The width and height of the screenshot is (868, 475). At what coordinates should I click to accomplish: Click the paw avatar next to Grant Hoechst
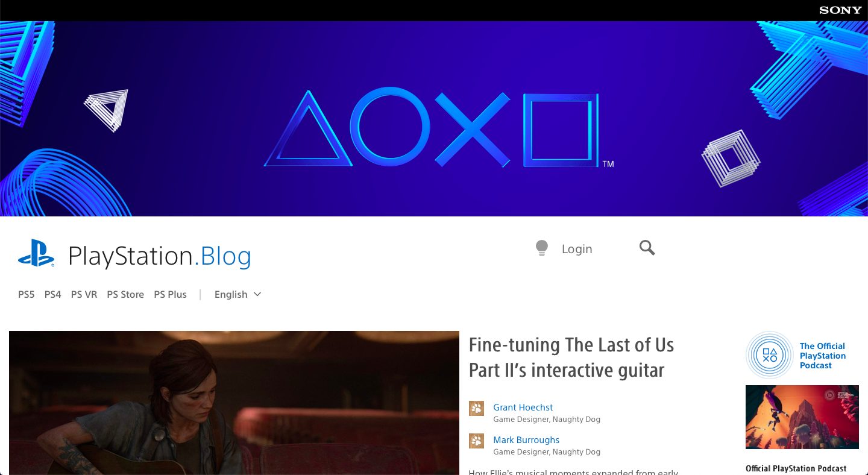476,408
